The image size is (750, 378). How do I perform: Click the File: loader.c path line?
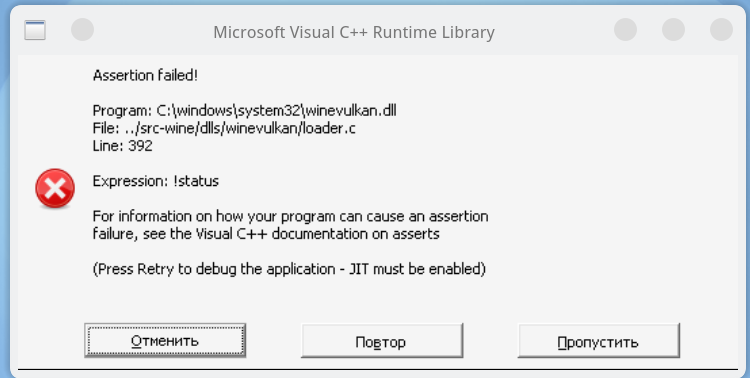(224, 129)
